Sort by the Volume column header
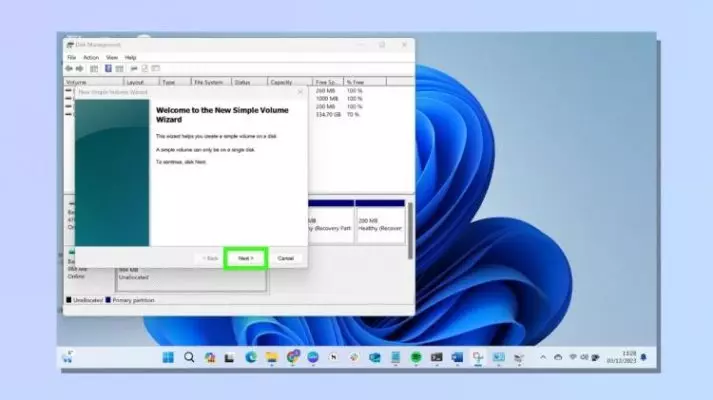713x400 pixels. [x=94, y=82]
